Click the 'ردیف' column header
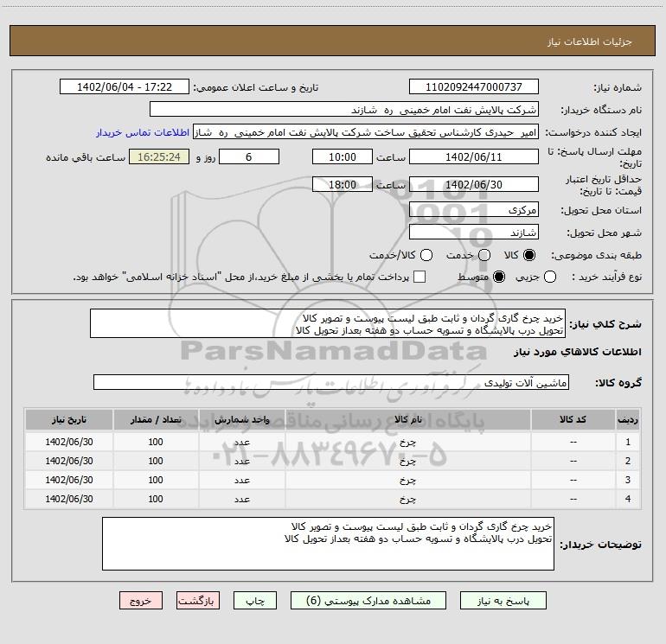 (x=628, y=419)
